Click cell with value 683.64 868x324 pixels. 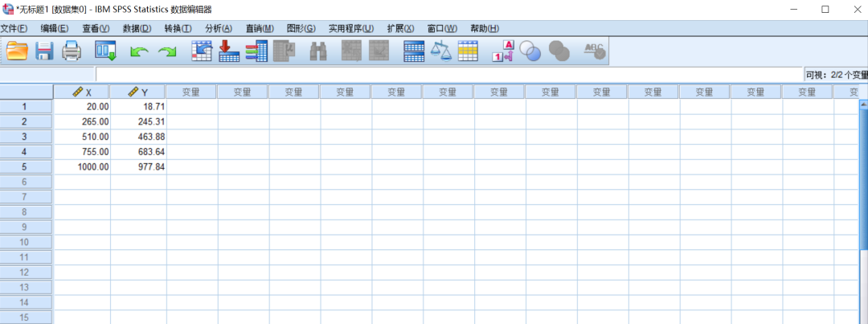(138, 151)
